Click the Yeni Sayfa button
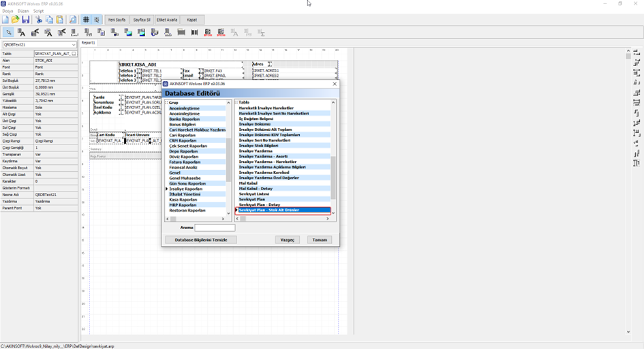 117,20
